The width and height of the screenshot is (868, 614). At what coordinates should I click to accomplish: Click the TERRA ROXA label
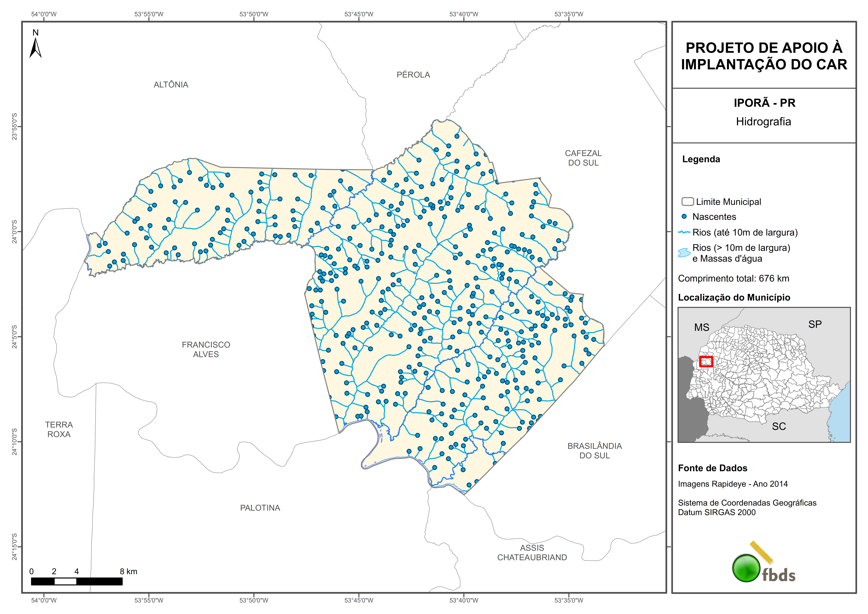click(59, 430)
